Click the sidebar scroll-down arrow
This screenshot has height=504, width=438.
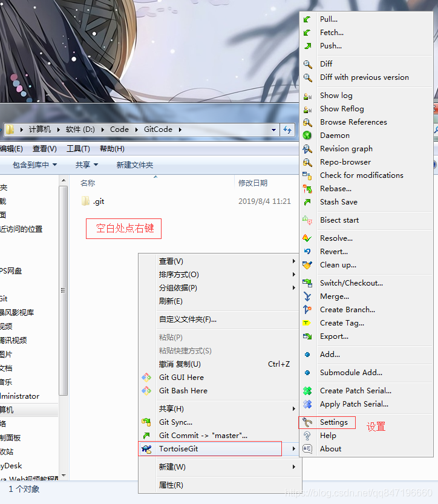64,476
